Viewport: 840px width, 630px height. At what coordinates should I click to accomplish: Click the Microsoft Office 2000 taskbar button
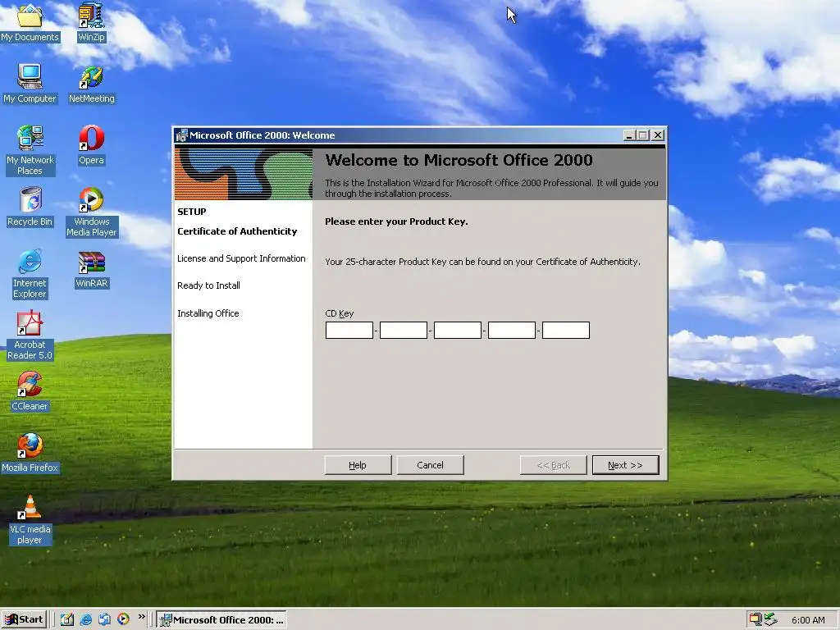point(221,620)
